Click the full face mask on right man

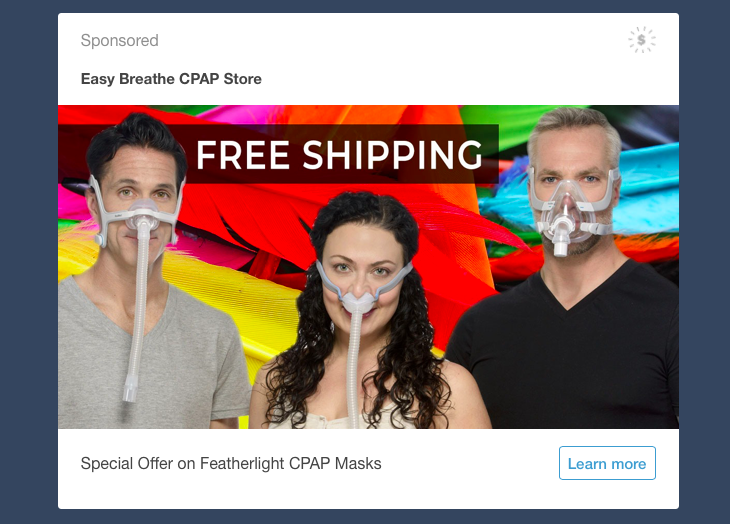[x=571, y=209]
